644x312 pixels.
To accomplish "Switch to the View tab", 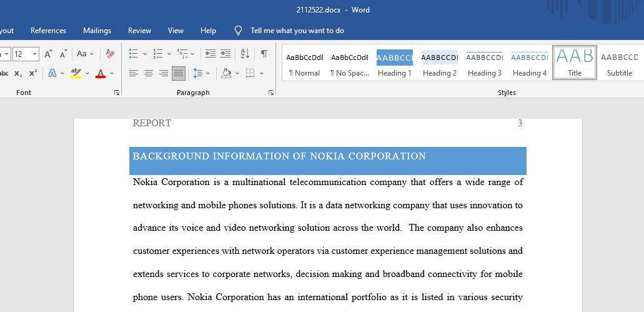I will tap(176, 31).
